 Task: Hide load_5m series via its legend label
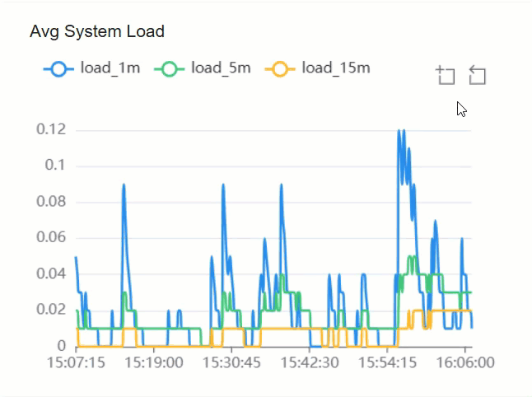click(221, 68)
